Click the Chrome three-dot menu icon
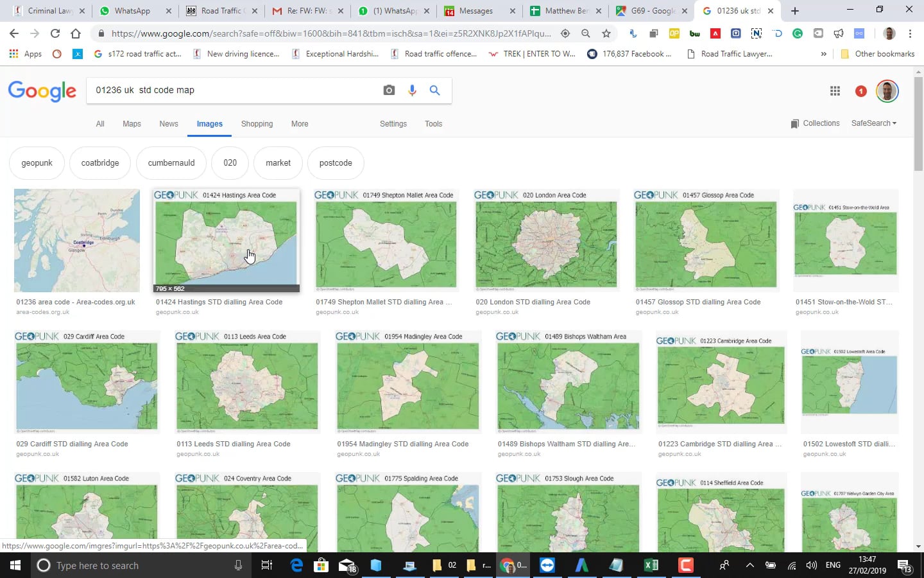This screenshot has width=924, height=578. coord(910,33)
